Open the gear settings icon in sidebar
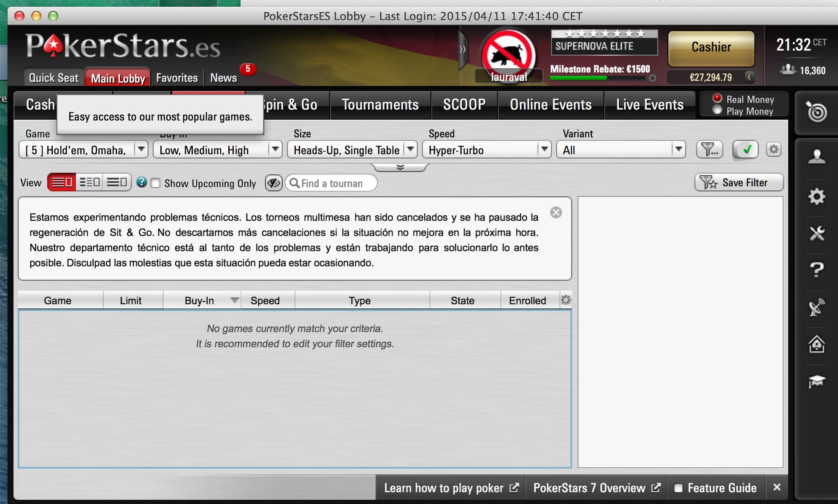838x504 pixels. pyautogui.click(x=817, y=196)
